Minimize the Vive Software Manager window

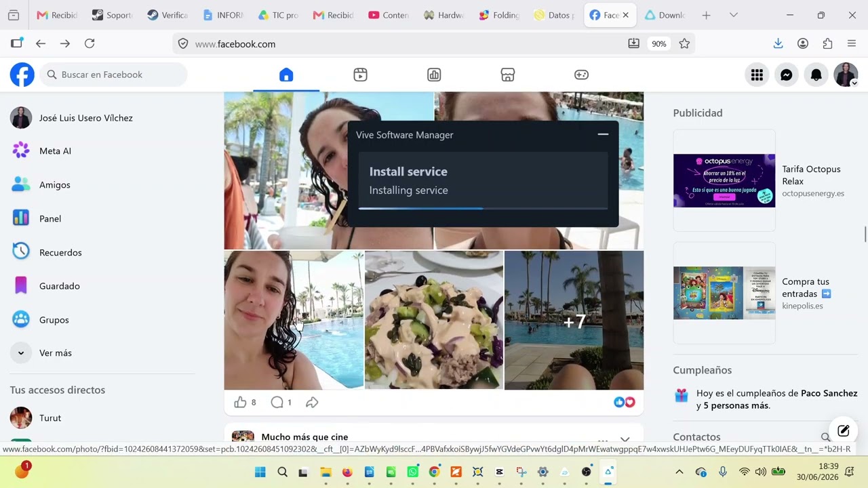point(603,134)
